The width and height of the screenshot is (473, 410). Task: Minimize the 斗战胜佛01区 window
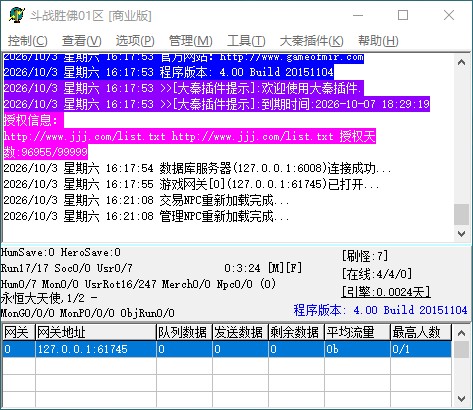pos(358,15)
